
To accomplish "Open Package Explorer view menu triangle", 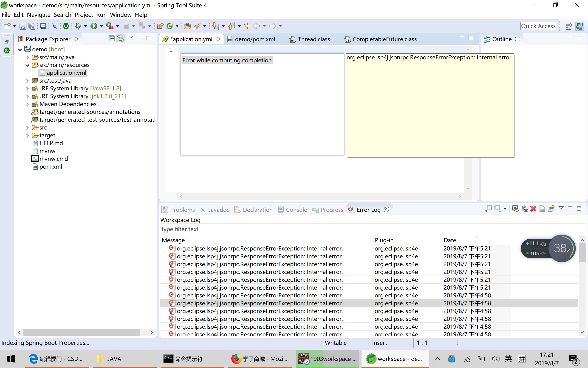I will 131,37.
